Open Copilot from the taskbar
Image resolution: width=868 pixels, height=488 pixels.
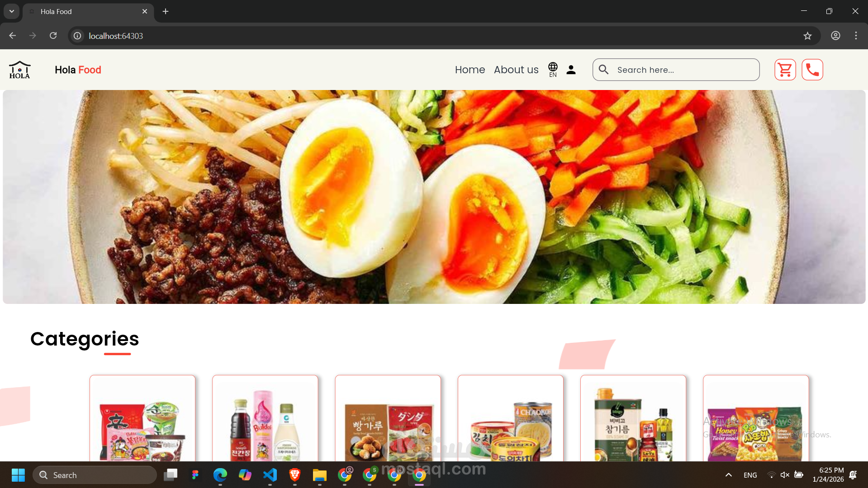(x=245, y=475)
